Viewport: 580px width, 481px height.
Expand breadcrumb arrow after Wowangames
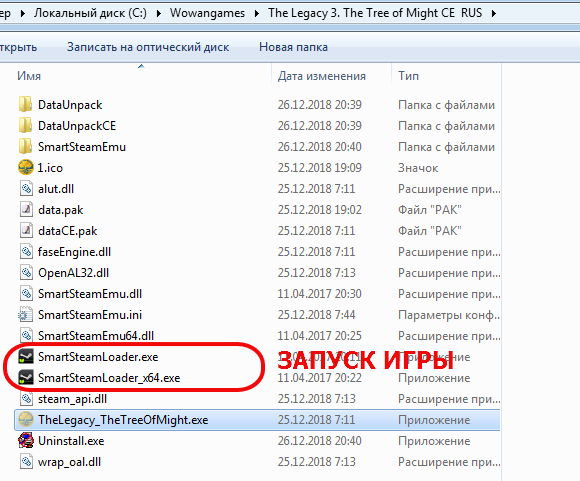pyautogui.click(x=257, y=14)
